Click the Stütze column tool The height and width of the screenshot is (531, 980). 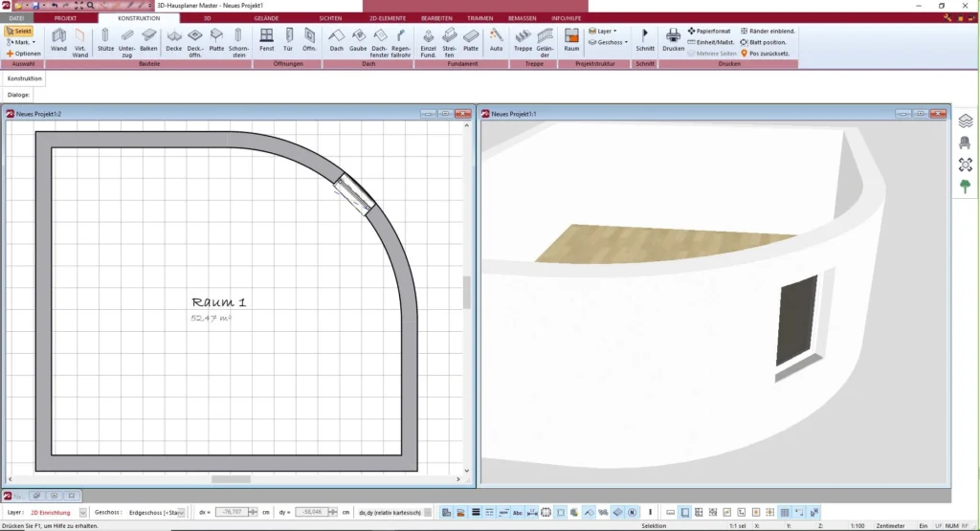tap(105, 39)
